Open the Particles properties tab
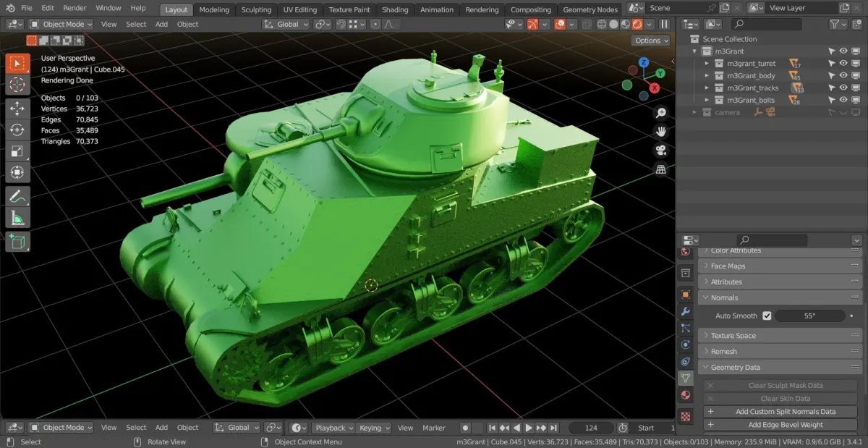Image resolution: width=868 pixels, height=448 pixels. pos(686,328)
